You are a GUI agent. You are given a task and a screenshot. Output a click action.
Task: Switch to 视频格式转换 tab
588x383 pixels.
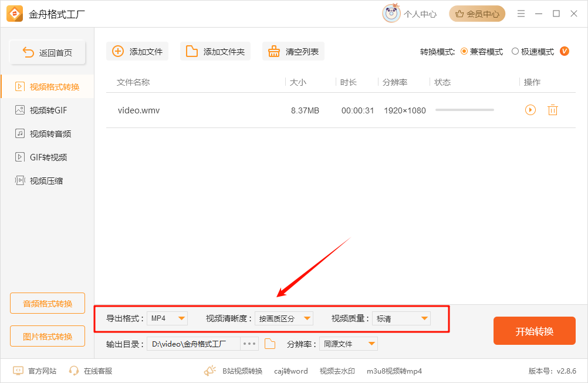pyautogui.click(x=48, y=87)
